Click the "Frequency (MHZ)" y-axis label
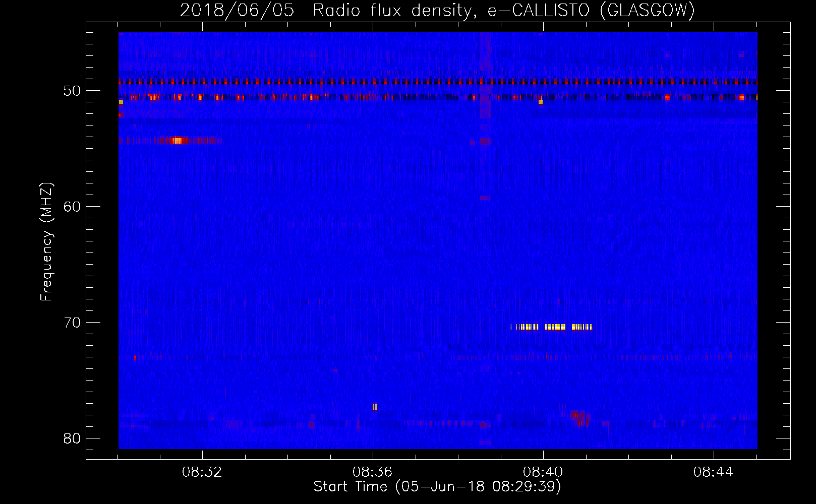 tap(46, 242)
